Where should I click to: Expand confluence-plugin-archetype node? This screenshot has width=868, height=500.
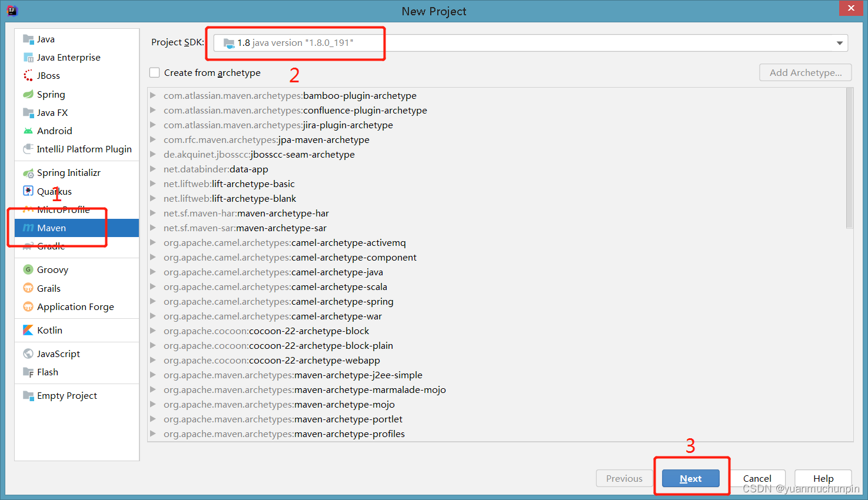click(153, 110)
